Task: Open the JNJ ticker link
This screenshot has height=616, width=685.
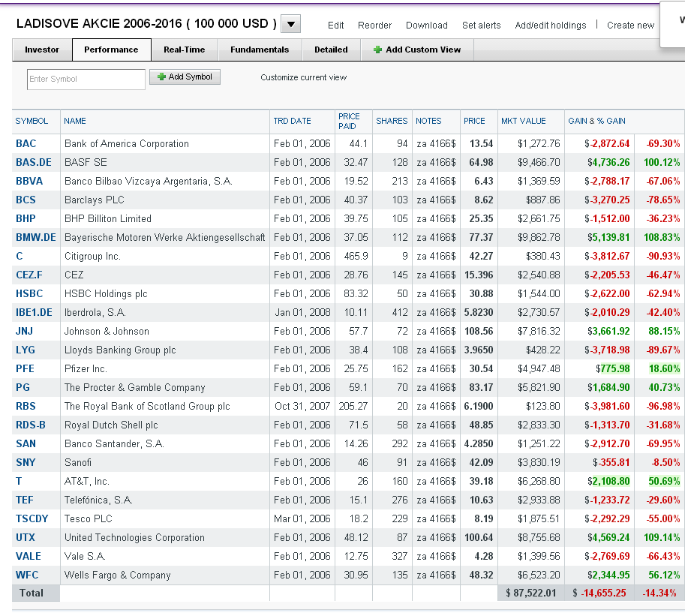Action: pos(25,332)
